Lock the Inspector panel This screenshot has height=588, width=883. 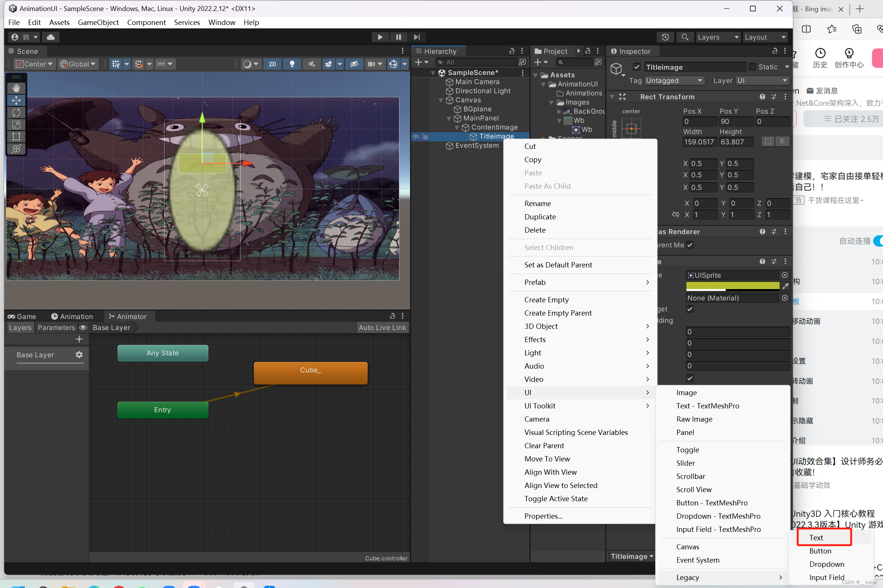[775, 51]
